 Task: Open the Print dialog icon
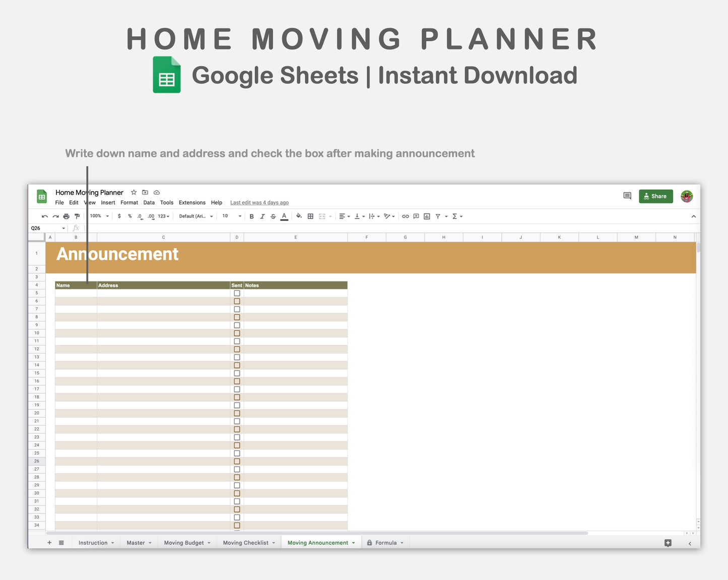(66, 216)
